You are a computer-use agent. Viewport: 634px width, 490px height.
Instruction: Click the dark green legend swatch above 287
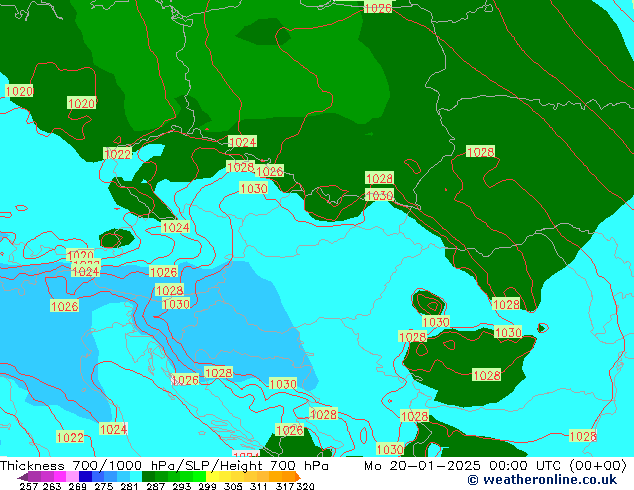[x=148, y=476]
